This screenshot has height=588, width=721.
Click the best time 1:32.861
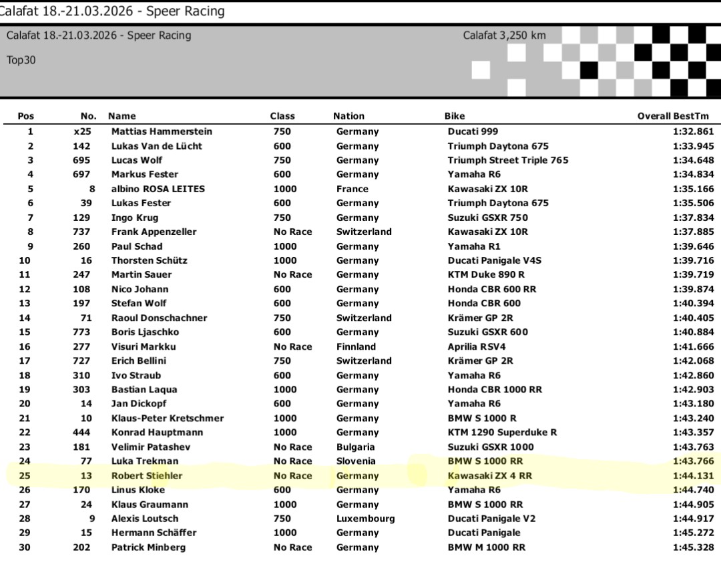coord(693,131)
